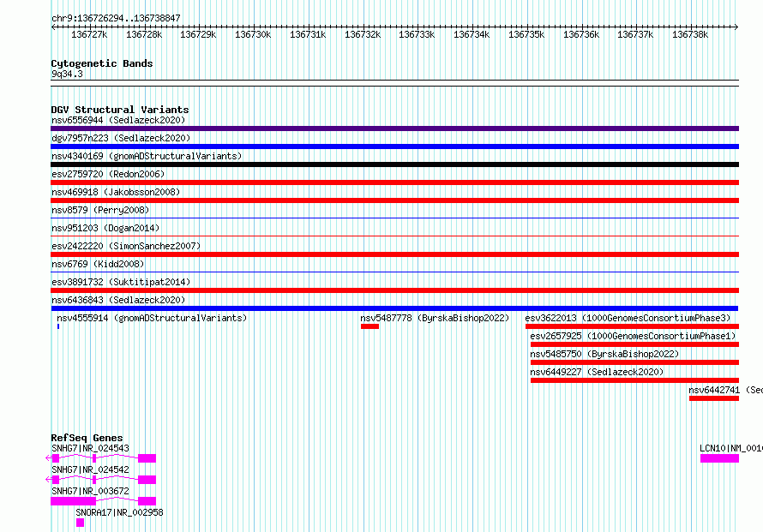
Task: Click the 136738k ruler tick label
Action: [x=690, y=35]
